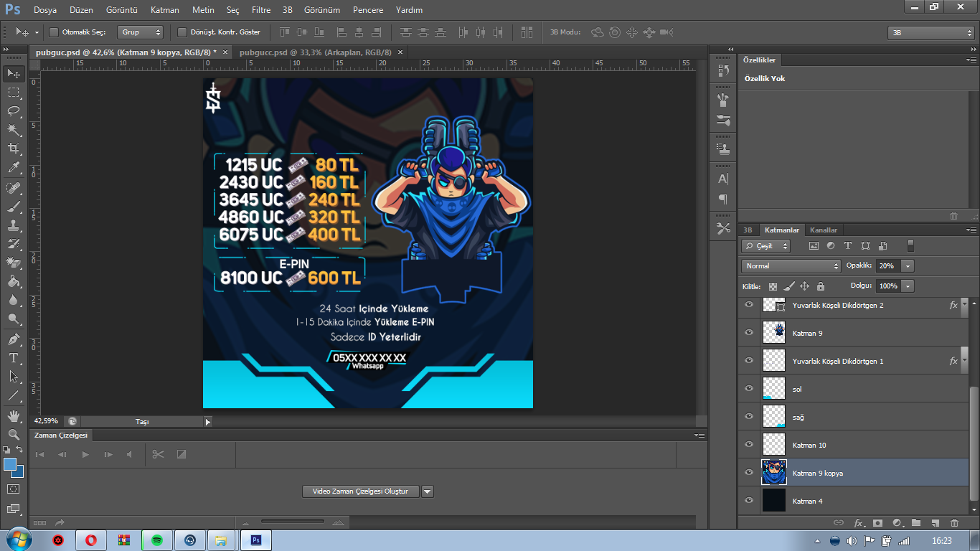
Task: Filter layers by type (T) layers
Action: click(848, 245)
